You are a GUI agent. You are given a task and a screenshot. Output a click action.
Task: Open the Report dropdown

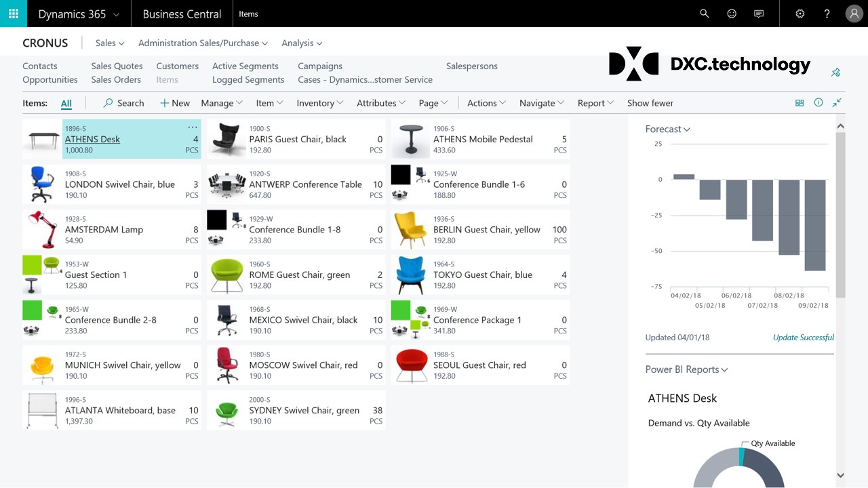pyautogui.click(x=596, y=103)
